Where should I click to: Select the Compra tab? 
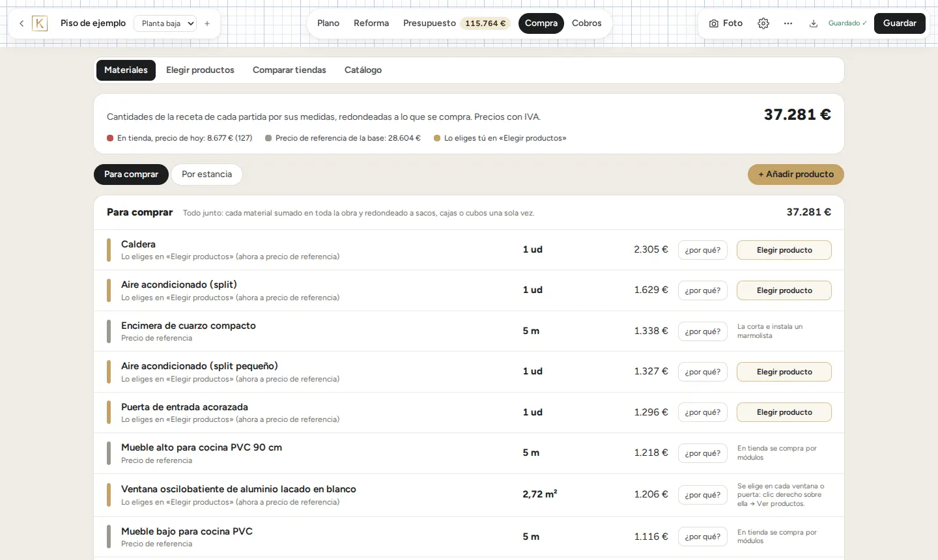coord(541,23)
